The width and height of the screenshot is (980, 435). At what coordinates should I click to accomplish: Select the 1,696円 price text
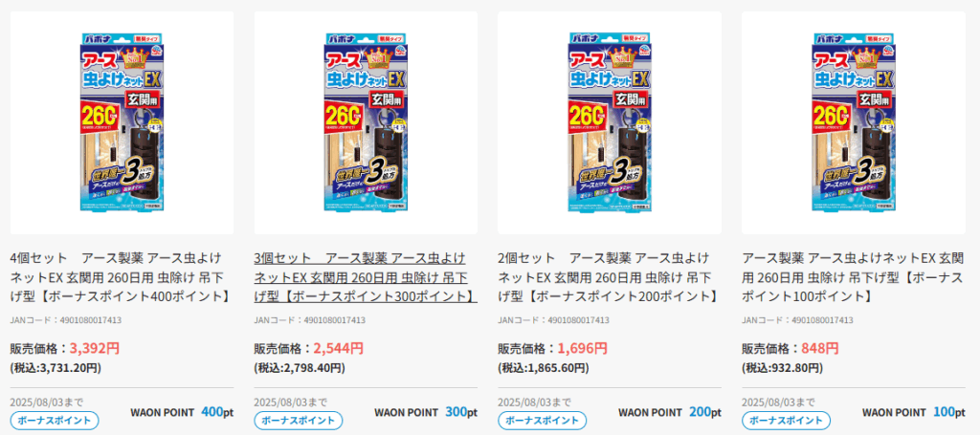582,348
